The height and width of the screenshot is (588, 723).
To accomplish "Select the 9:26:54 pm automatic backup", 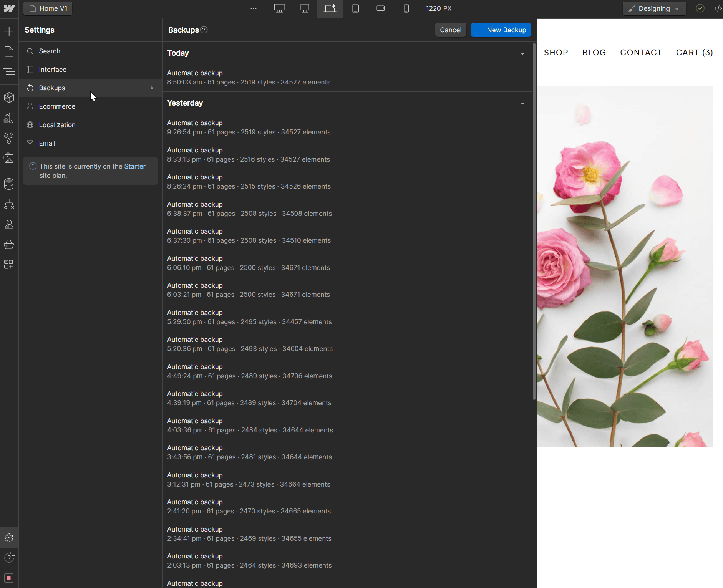I will tap(347, 128).
